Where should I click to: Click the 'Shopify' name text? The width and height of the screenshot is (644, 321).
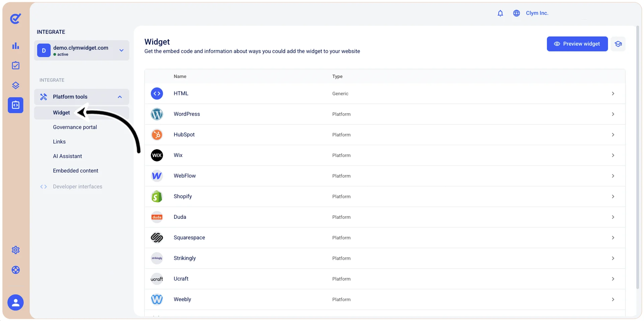(183, 196)
